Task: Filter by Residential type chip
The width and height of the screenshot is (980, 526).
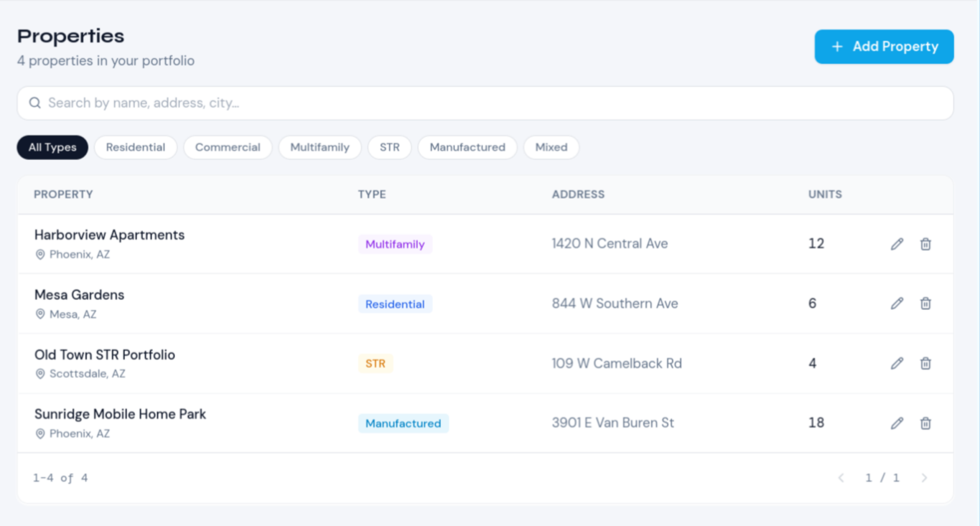Action: click(136, 147)
